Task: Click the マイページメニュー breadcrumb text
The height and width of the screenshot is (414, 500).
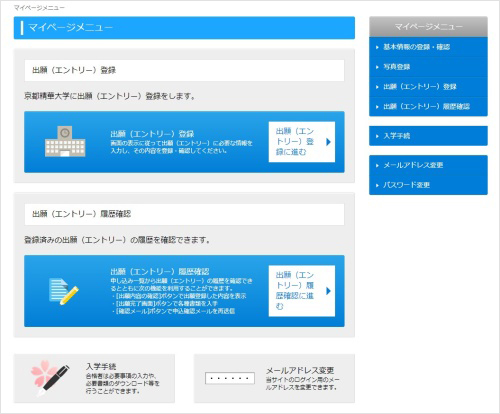Action: (x=39, y=8)
